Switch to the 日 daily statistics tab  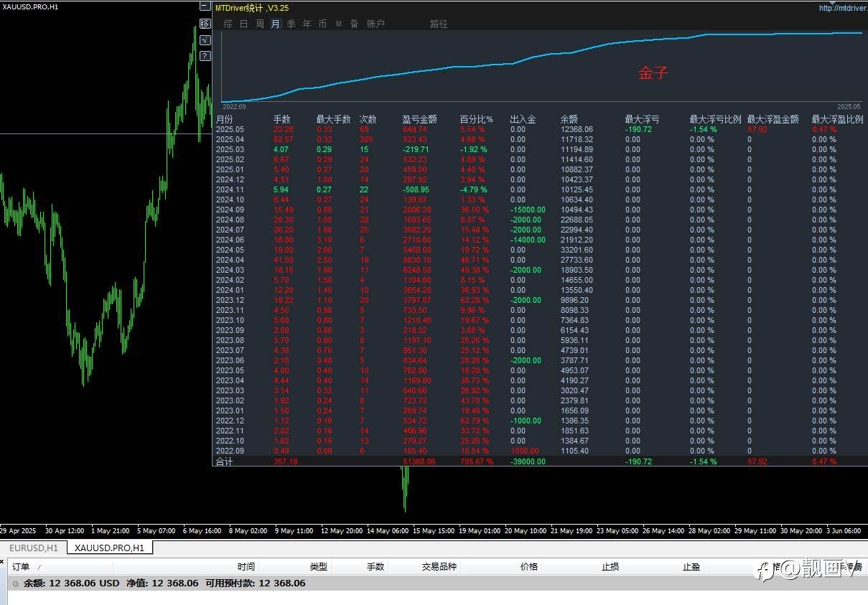[x=244, y=24]
